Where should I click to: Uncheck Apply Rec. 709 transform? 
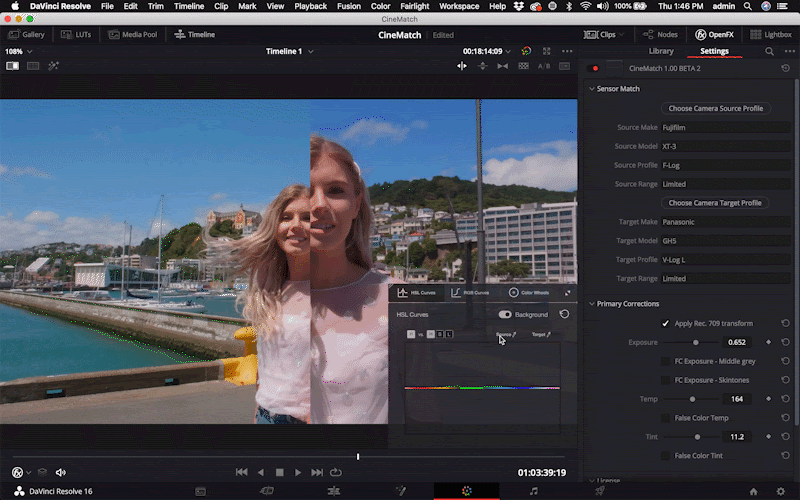(666, 324)
